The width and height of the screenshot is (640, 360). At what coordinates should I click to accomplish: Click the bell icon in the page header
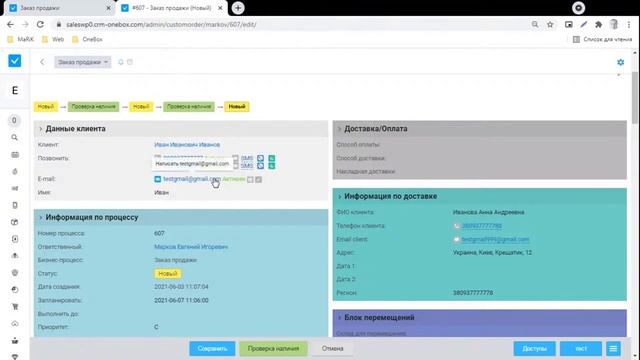point(121,62)
